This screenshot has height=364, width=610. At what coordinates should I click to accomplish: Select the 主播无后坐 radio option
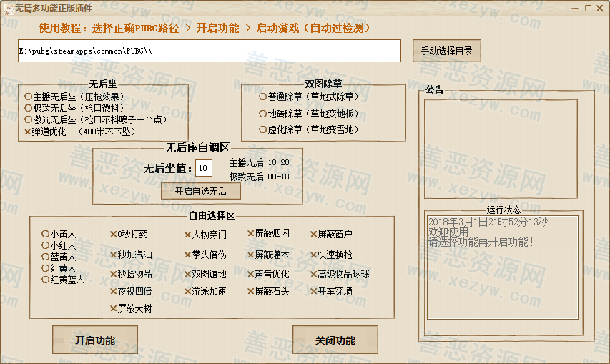[28, 97]
